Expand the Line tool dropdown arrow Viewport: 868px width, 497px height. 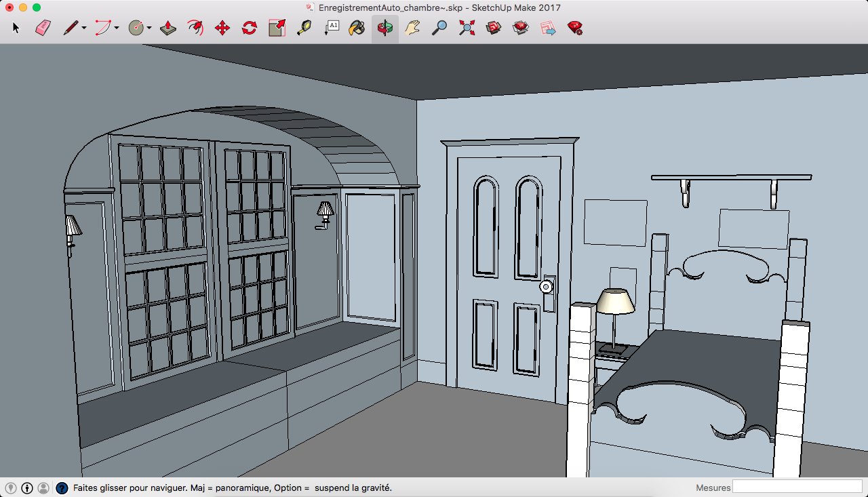click(84, 28)
